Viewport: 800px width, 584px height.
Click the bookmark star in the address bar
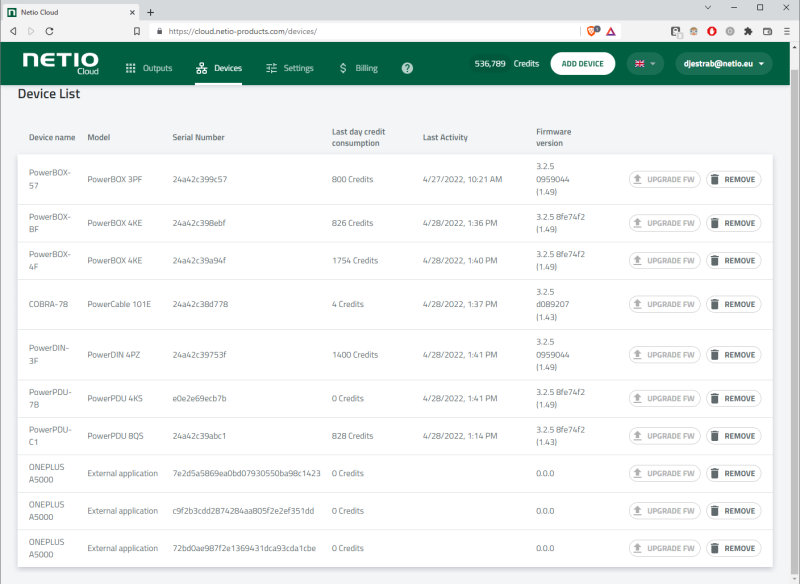click(x=137, y=31)
